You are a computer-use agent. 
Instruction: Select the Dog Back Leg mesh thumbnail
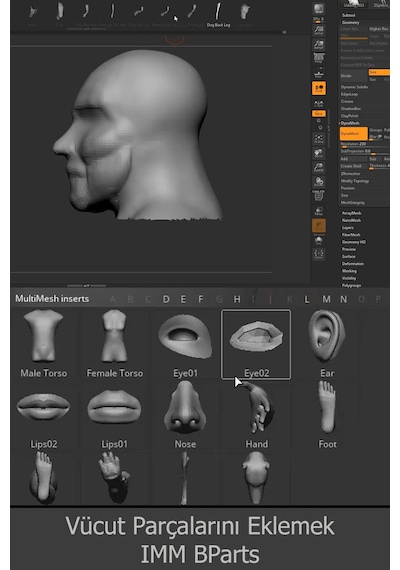(x=218, y=15)
